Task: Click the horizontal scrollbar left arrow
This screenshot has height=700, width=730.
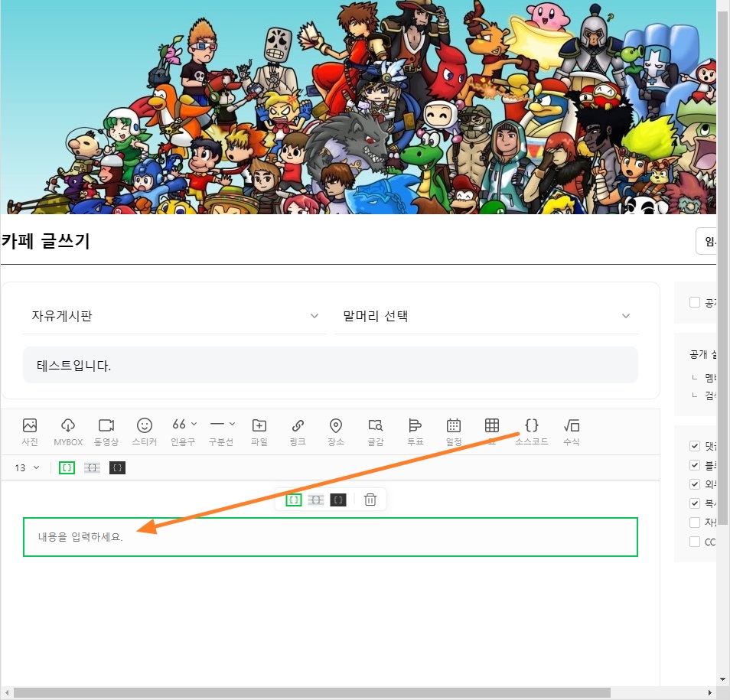Action: tap(6, 692)
